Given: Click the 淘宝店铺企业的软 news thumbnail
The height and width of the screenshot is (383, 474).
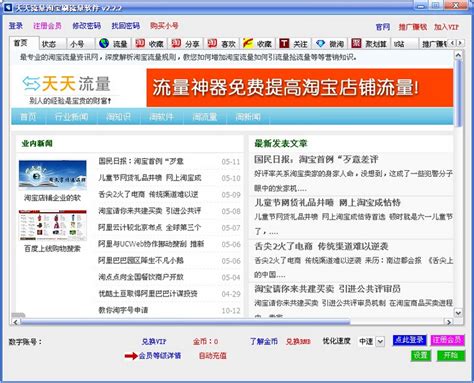Looking at the screenshot, I should coord(53,175).
